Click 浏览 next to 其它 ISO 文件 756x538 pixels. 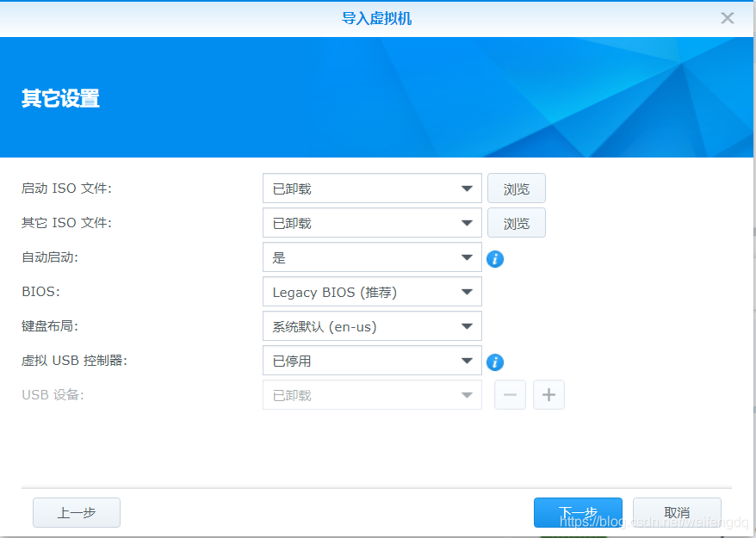tap(516, 222)
